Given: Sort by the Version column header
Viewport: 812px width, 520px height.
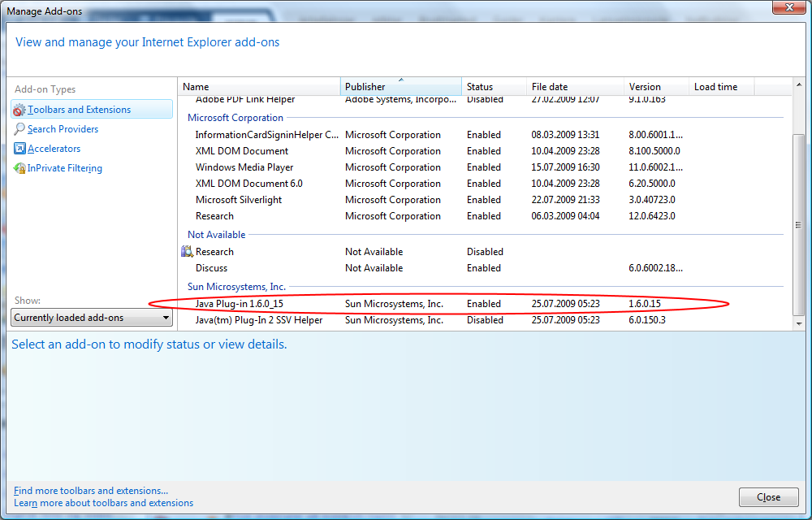Looking at the screenshot, I should (x=657, y=86).
